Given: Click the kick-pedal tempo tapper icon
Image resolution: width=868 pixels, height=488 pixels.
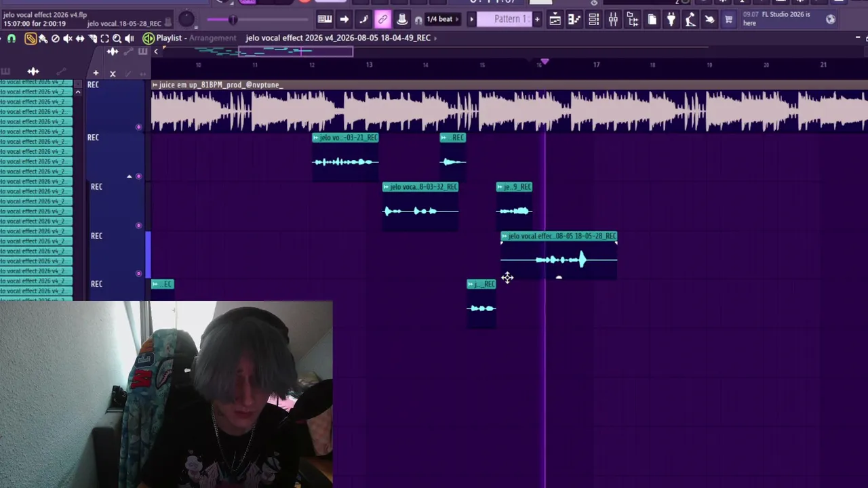Looking at the screenshot, I should click(x=690, y=19).
